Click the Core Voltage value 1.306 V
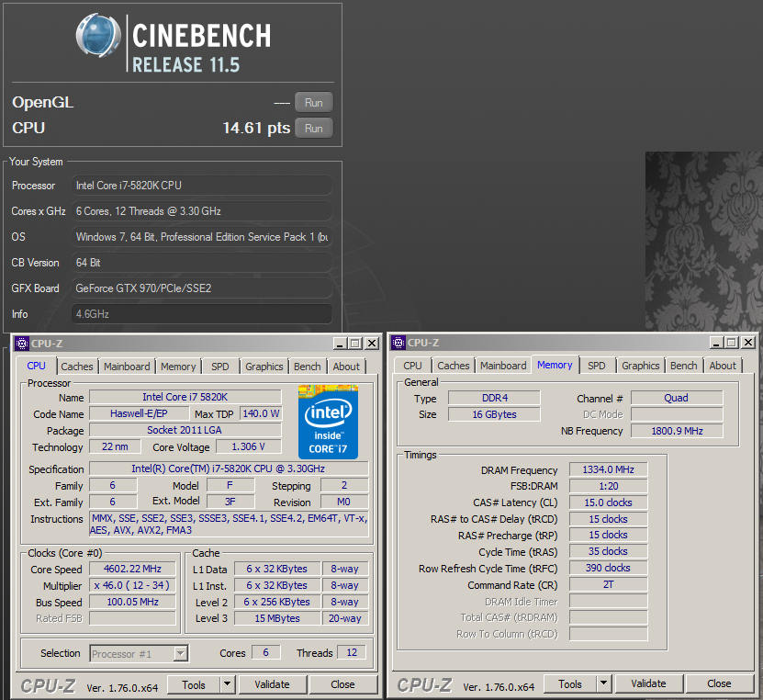Image resolution: width=763 pixels, height=700 pixels. click(249, 446)
